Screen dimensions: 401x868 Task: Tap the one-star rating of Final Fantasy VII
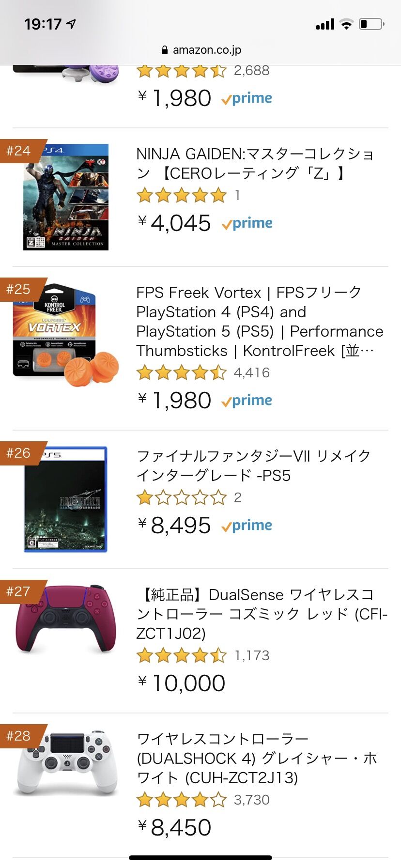click(182, 497)
